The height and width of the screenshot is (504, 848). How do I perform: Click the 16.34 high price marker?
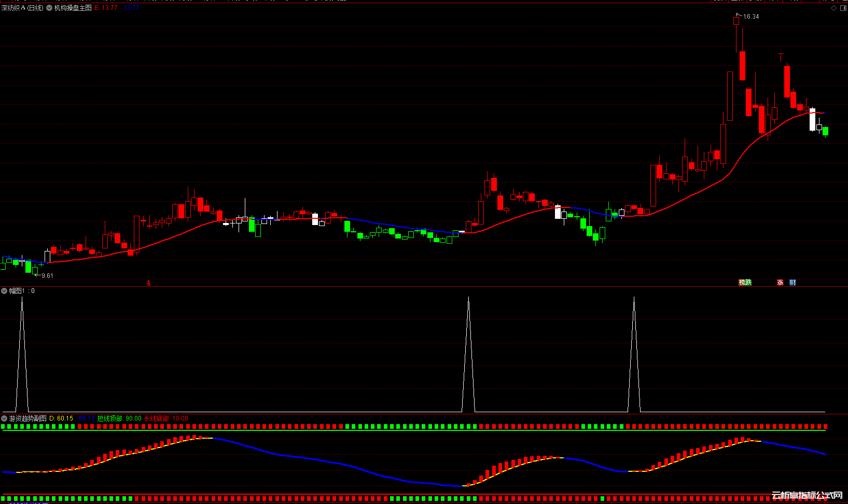pyautogui.click(x=750, y=17)
